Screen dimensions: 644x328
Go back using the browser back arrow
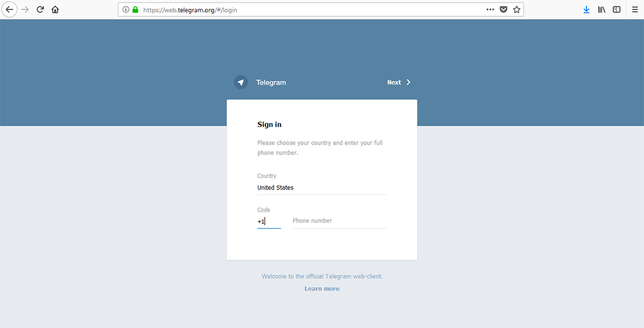click(9, 9)
